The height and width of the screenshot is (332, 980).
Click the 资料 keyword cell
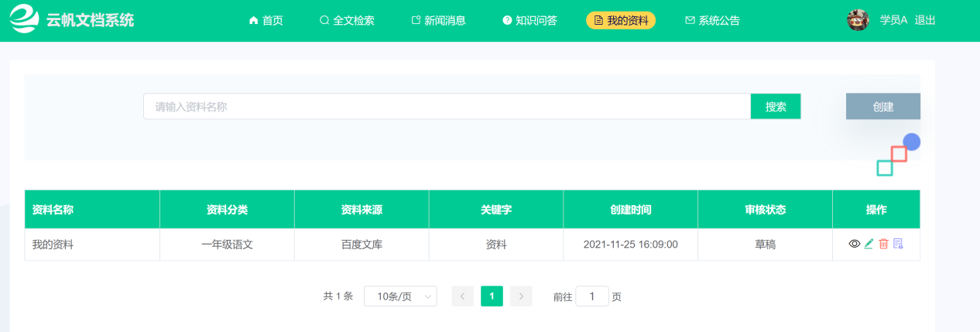[496, 245]
